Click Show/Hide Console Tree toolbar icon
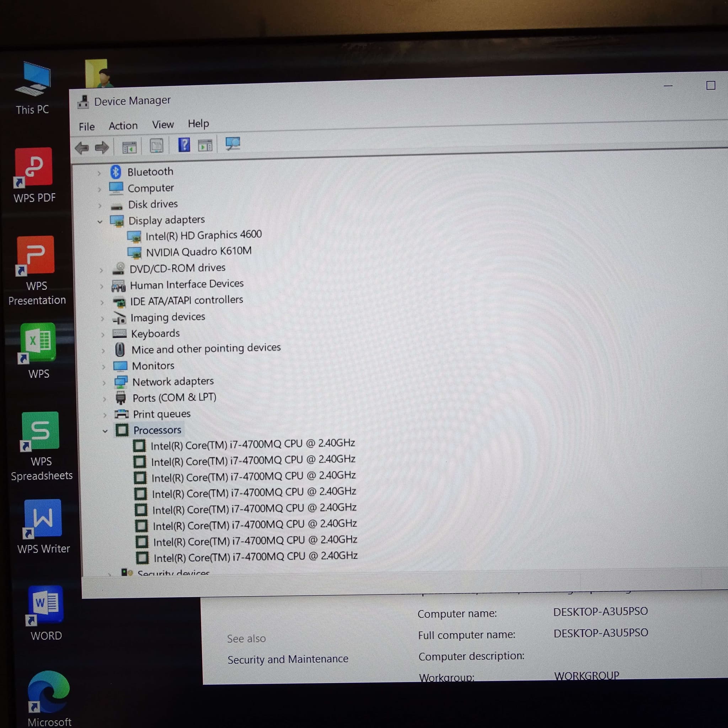This screenshot has height=728, width=728. coord(129,147)
